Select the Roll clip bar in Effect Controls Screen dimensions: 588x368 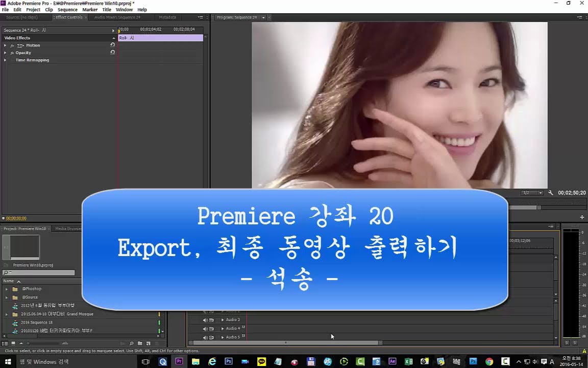click(160, 38)
